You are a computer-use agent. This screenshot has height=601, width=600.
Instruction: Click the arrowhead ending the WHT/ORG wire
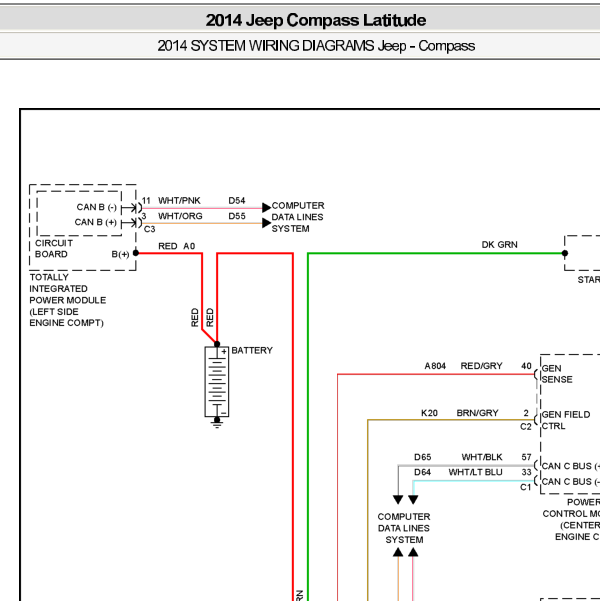click(266, 223)
